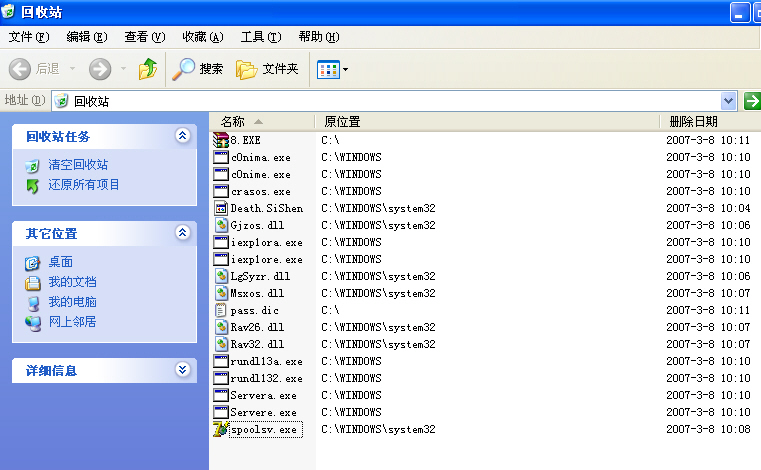Open the Search (搜索) toolbar button
The image size is (761, 470).
(x=198, y=69)
